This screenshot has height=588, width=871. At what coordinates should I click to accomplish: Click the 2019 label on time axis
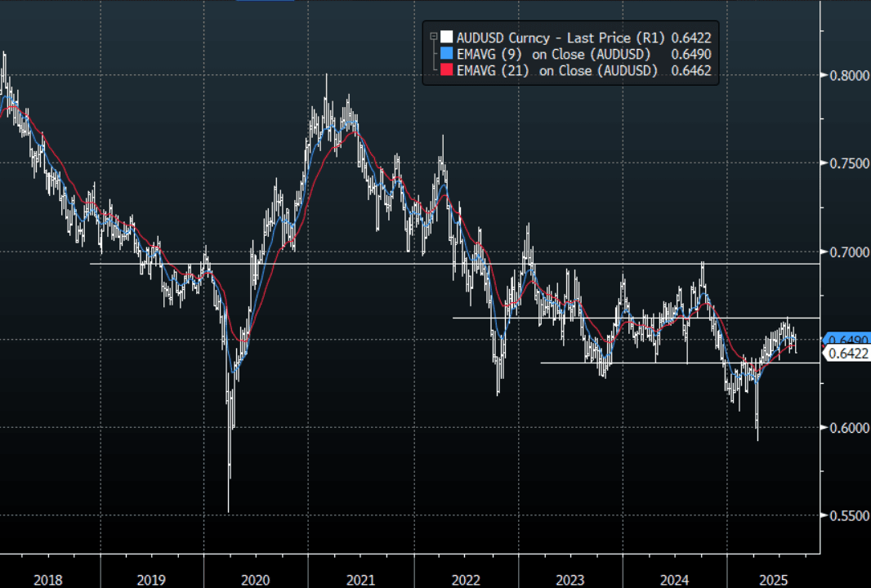(x=151, y=580)
